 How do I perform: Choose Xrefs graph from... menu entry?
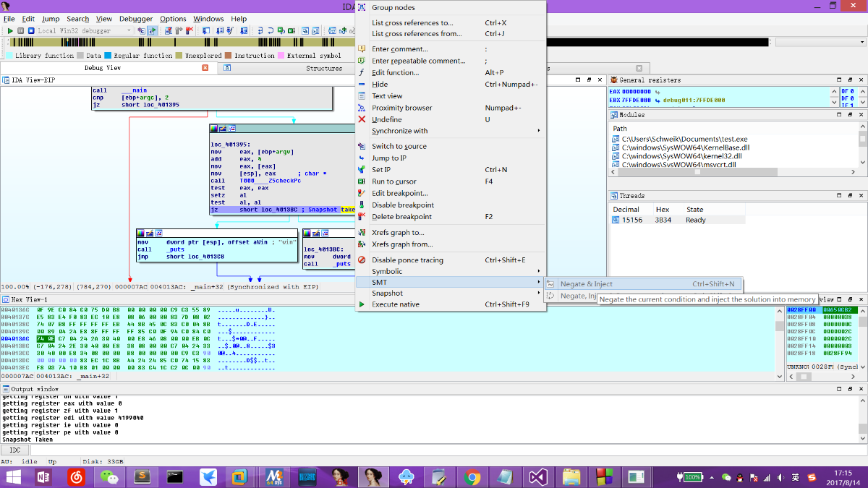(450, 244)
